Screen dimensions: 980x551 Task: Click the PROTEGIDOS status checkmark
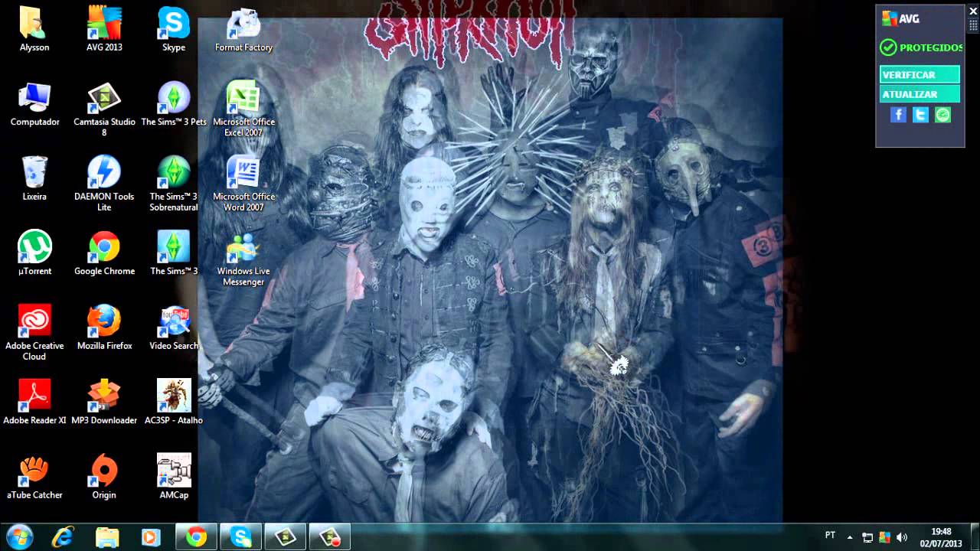click(x=888, y=47)
